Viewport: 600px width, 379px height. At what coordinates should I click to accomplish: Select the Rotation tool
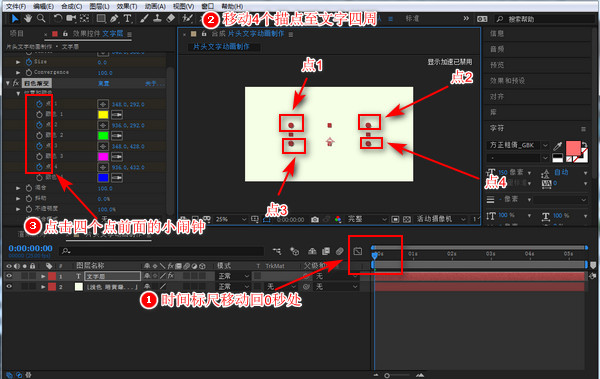pos(58,18)
